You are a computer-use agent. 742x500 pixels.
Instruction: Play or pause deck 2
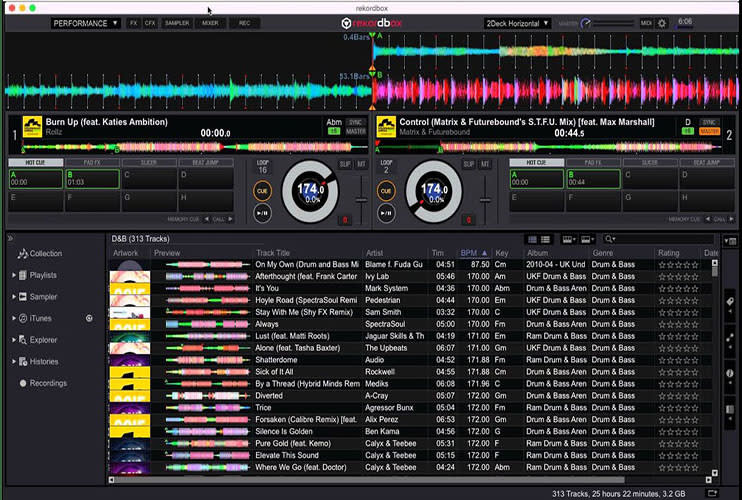386,213
